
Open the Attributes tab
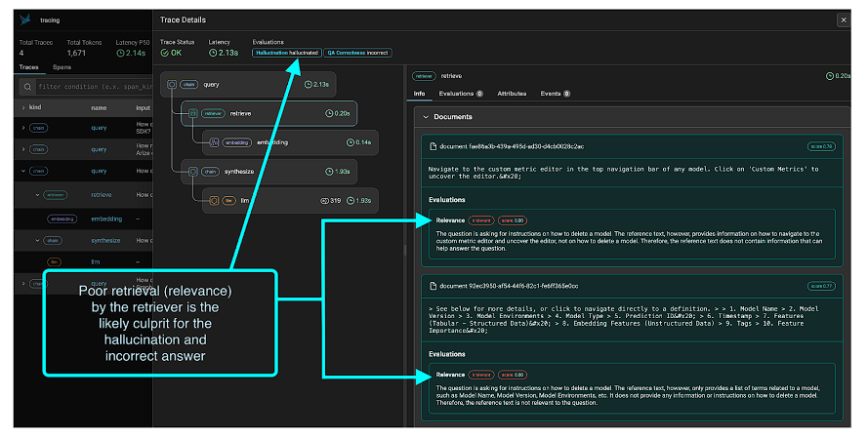512,94
